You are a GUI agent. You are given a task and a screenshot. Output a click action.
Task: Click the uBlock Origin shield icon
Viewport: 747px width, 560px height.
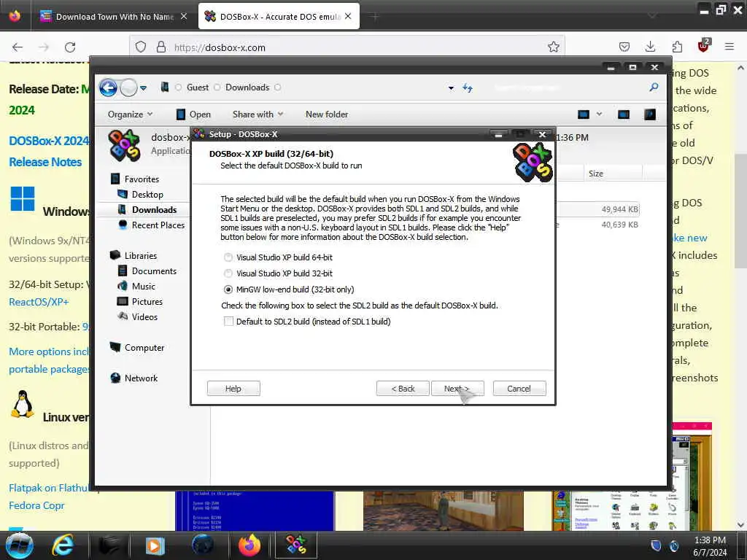(703, 46)
